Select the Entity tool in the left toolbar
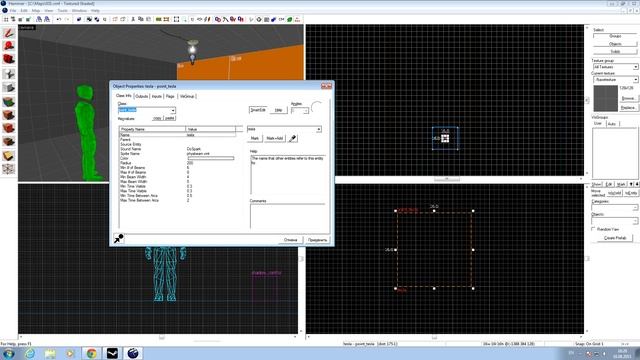 (9, 74)
